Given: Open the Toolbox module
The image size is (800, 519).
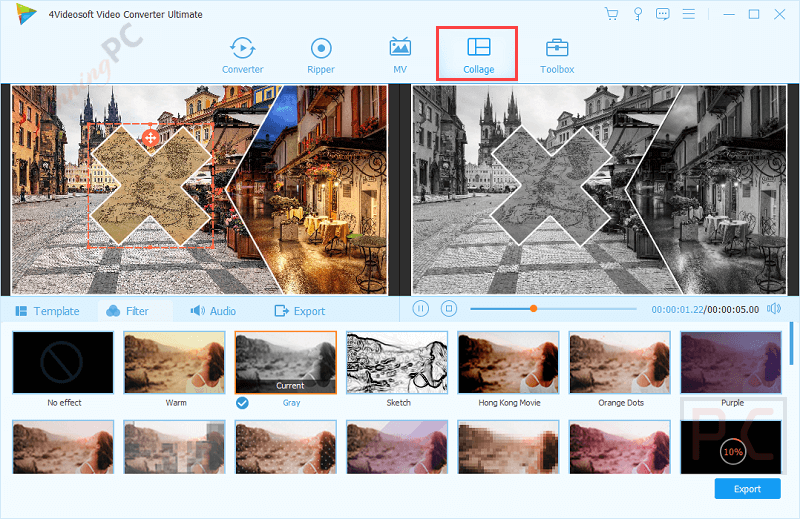Looking at the screenshot, I should pos(557,55).
